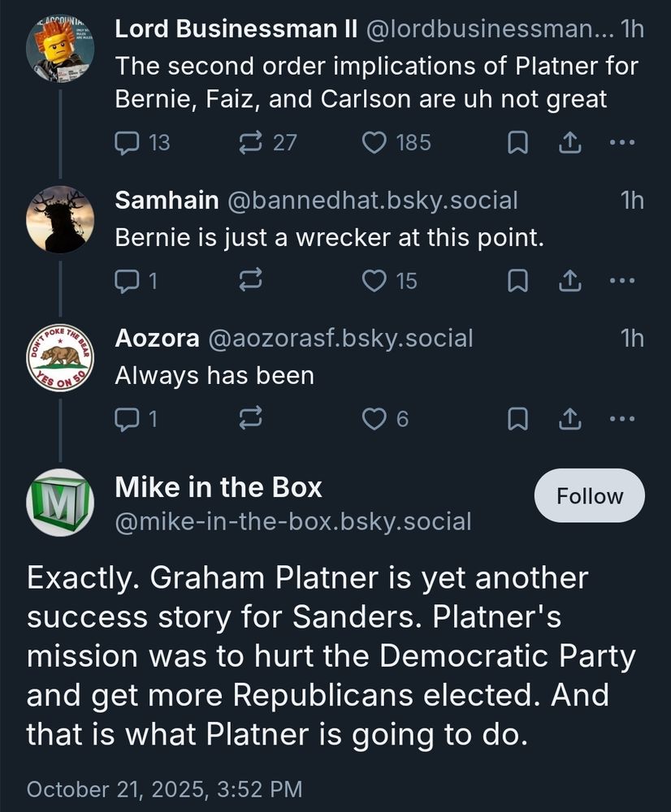Open the more options menu on Aozora's post

coord(621,419)
